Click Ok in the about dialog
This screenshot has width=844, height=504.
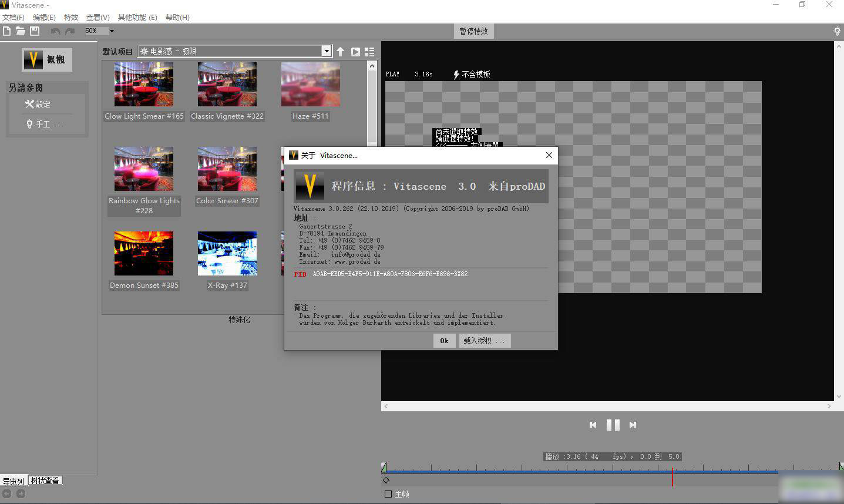(444, 341)
